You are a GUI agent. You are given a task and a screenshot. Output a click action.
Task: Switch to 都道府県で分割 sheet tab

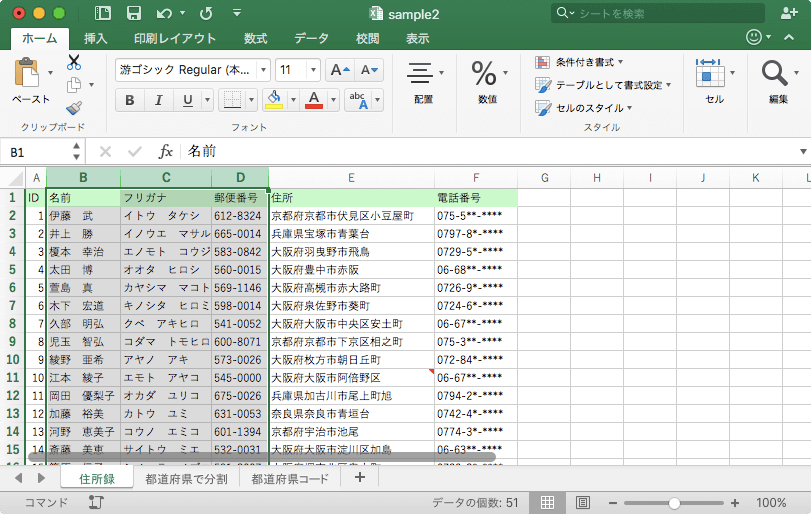(x=186, y=478)
